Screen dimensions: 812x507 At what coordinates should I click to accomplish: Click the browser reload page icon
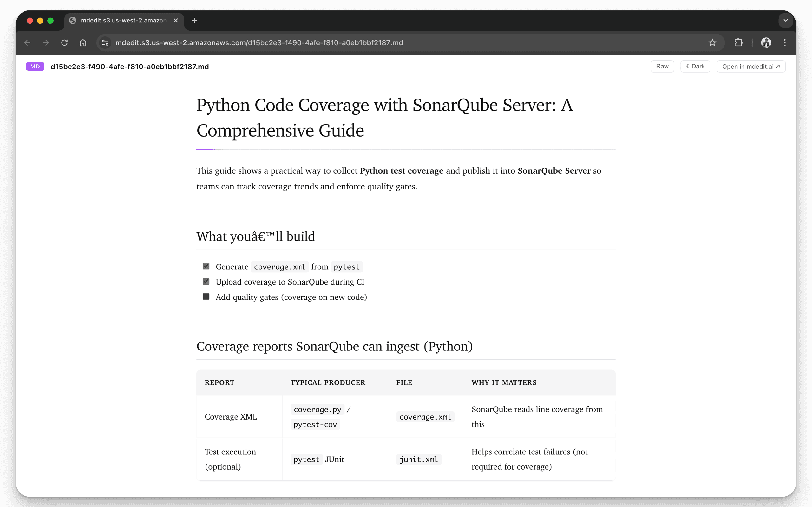pyautogui.click(x=64, y=42)
